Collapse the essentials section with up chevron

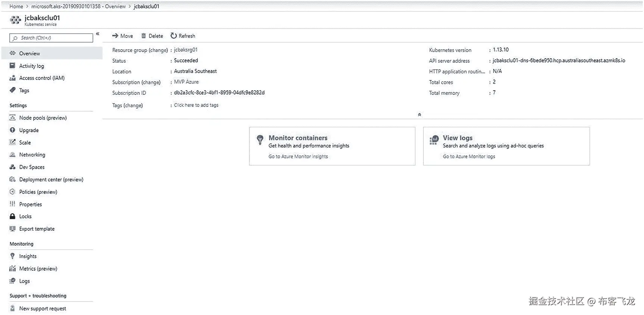click(x=420, y=115)
